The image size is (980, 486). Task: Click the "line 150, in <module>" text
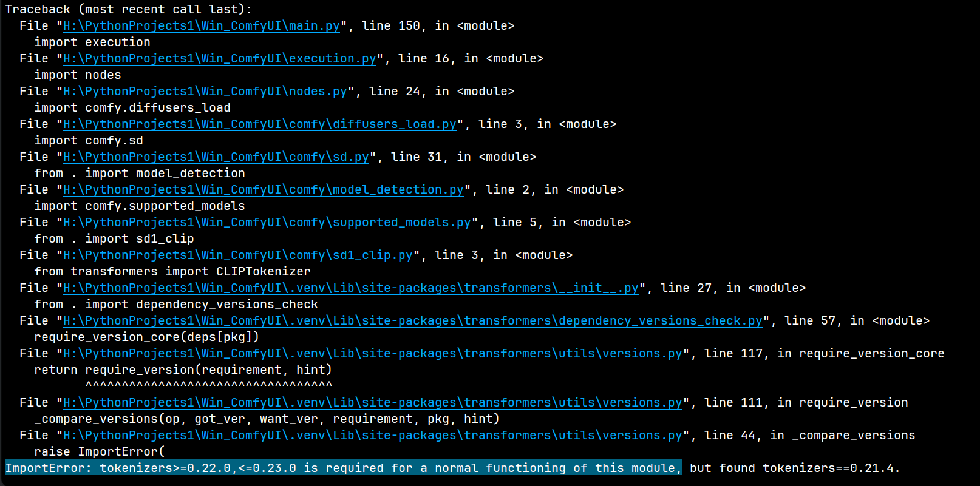point(438,26)
